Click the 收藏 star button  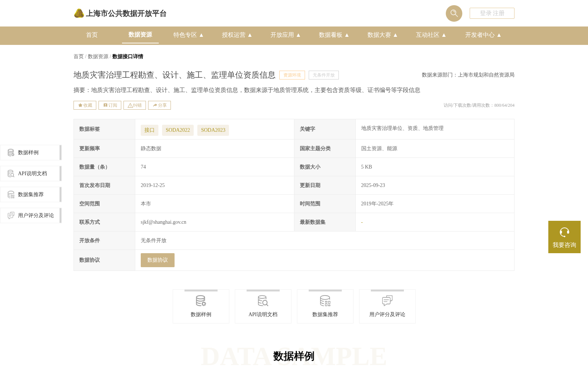(x=85, y=105)
